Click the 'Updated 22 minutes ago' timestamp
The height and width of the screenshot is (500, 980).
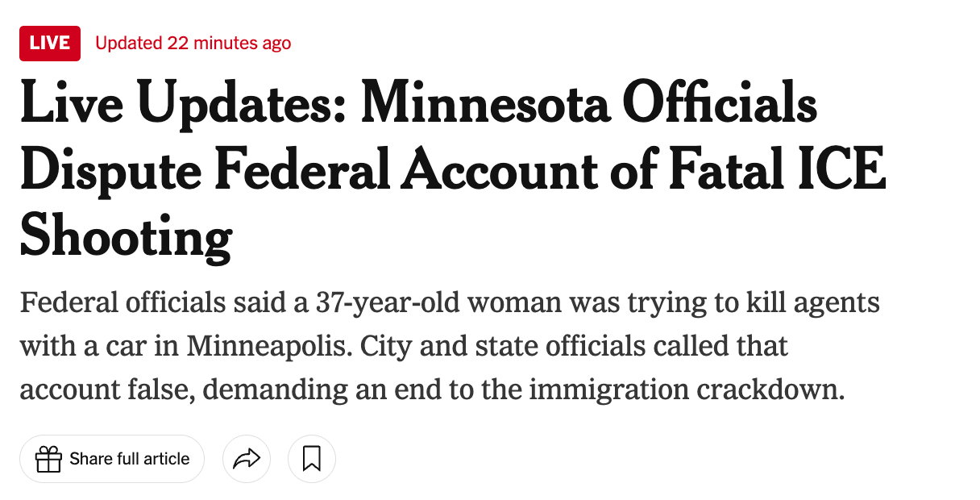pos(193,44)
